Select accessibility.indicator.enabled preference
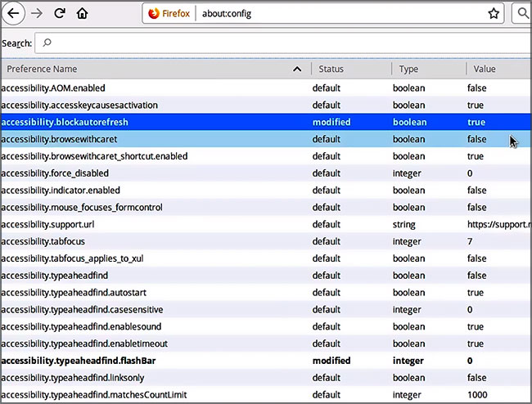Screen dimensions: 532x404 coord(266,190)
